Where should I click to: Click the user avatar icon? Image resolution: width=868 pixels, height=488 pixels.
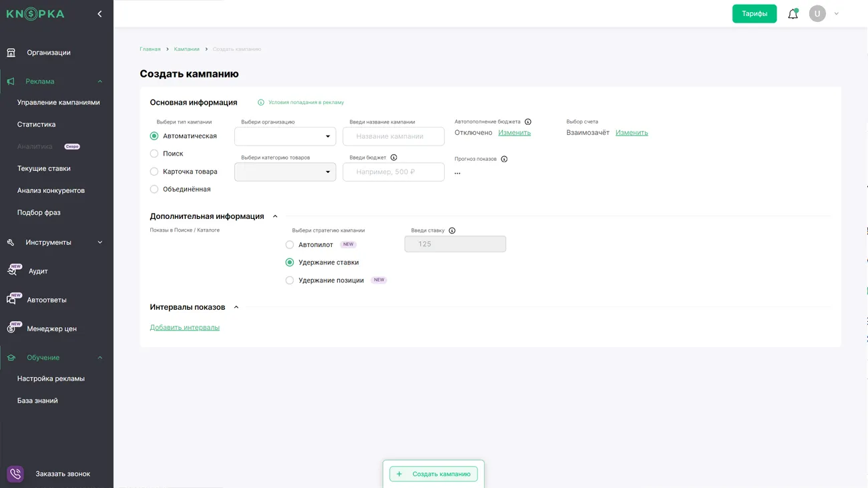tap(817, 14)
